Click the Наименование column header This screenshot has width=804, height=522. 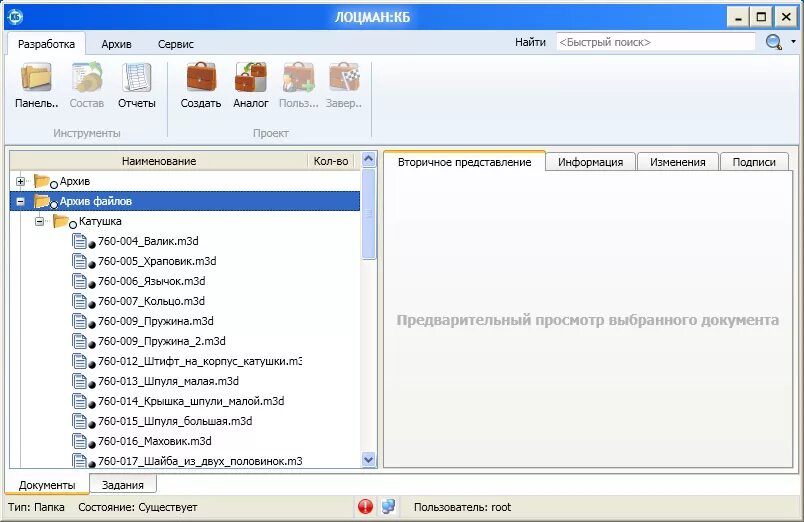(159, 161)
